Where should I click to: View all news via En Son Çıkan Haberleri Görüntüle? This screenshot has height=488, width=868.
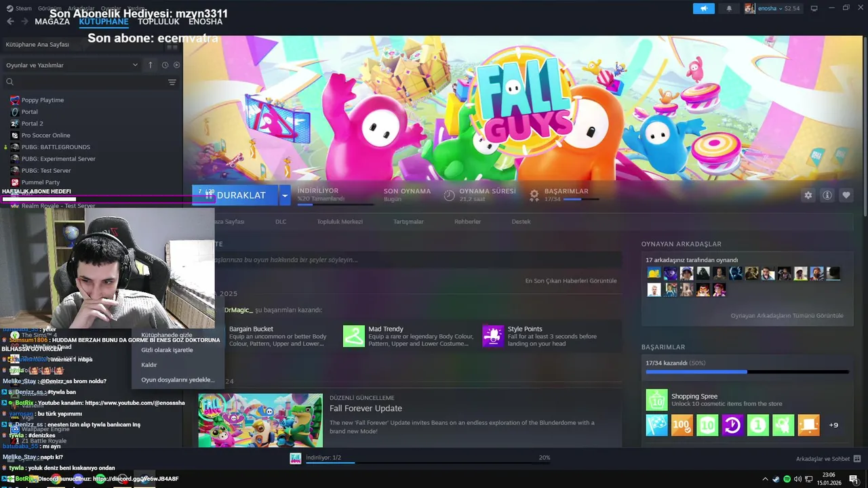tap(571, 281)
